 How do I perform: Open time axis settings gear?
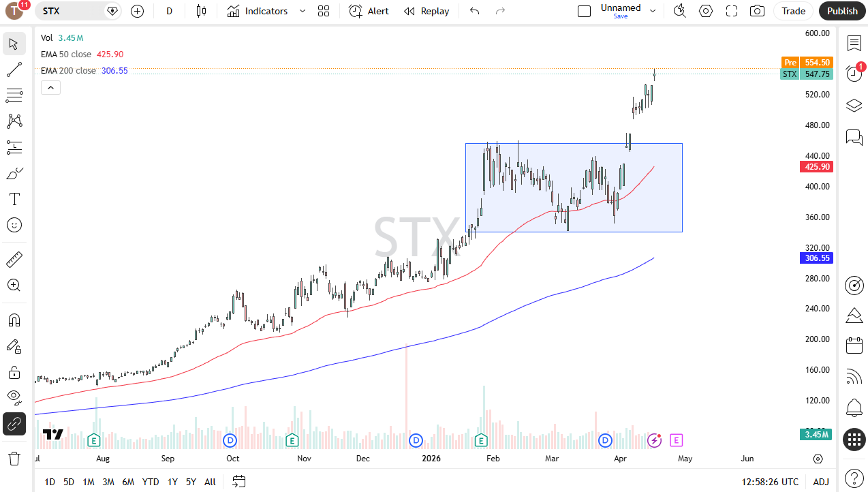click(x=818, y=459)
